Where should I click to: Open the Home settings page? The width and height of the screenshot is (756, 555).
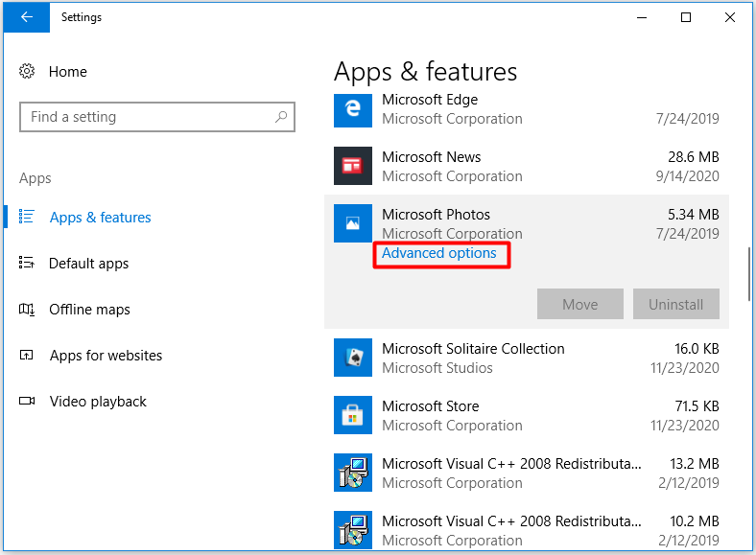click(x=68, y=72)
